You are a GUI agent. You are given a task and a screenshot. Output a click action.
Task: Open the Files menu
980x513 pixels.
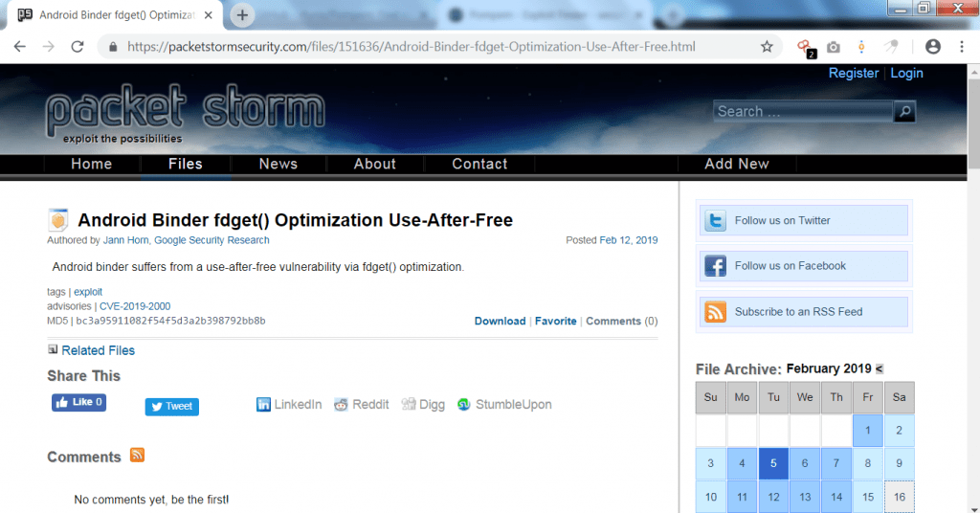coord(186,164)
